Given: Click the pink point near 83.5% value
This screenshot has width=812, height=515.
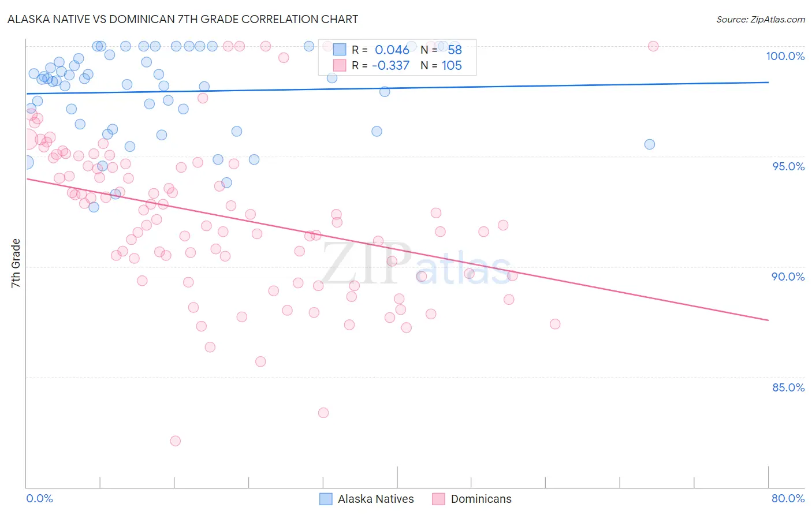Looking at the screenshot, I should click(x=323, y=413).
